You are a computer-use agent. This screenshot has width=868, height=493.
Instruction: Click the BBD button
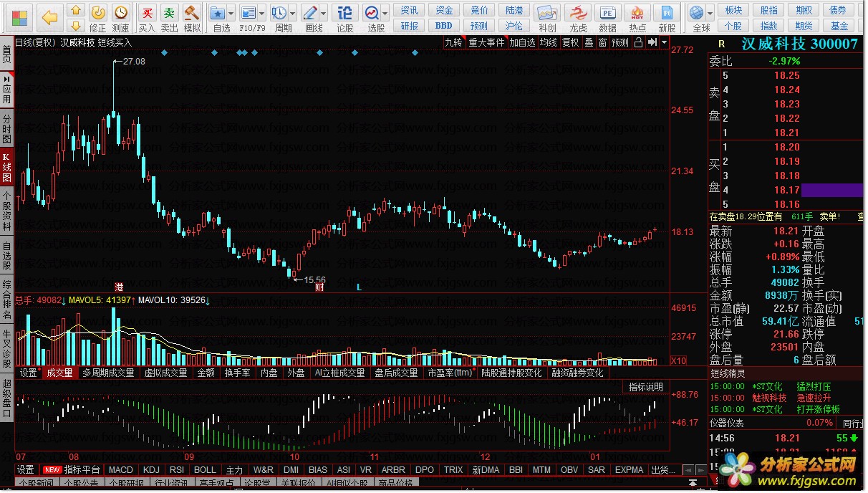[444, 26]
